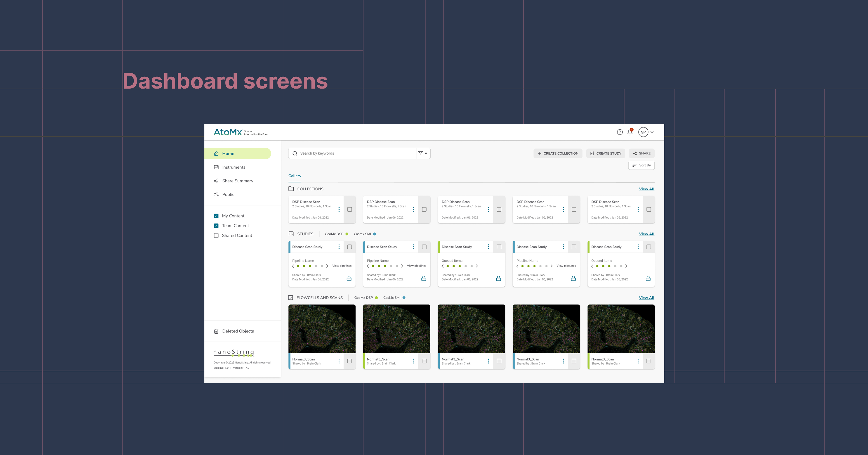Uncheck the My Content checkbox

point(216,216)
